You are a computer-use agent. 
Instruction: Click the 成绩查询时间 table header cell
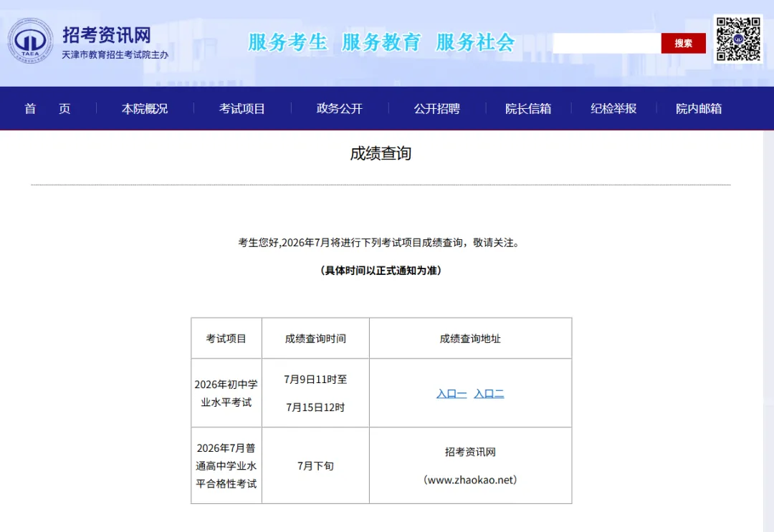[315, 339]
